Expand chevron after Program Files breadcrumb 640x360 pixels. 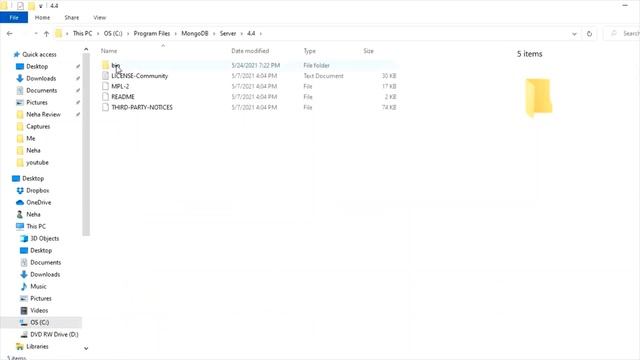coord(176,33)
